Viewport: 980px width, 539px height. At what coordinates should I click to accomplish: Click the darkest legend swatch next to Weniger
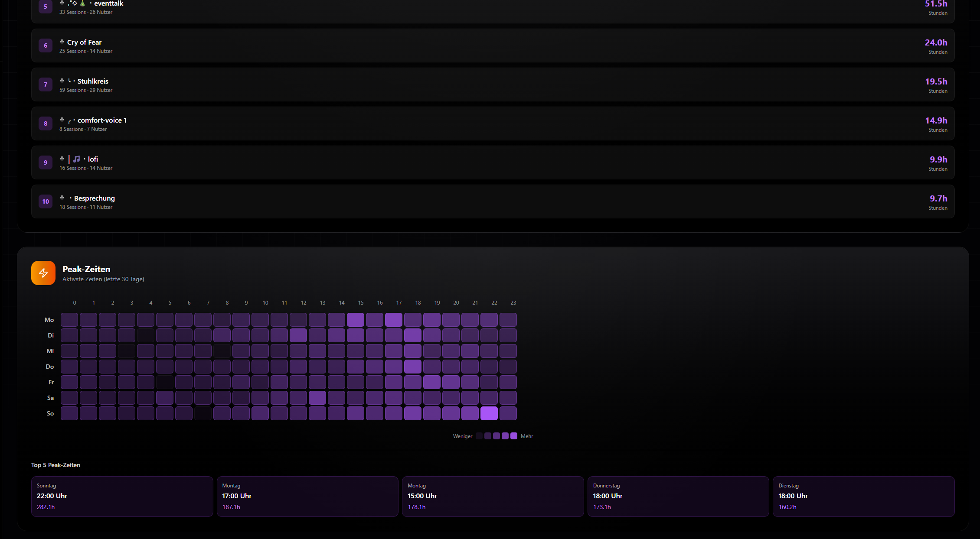pos(479,436)
